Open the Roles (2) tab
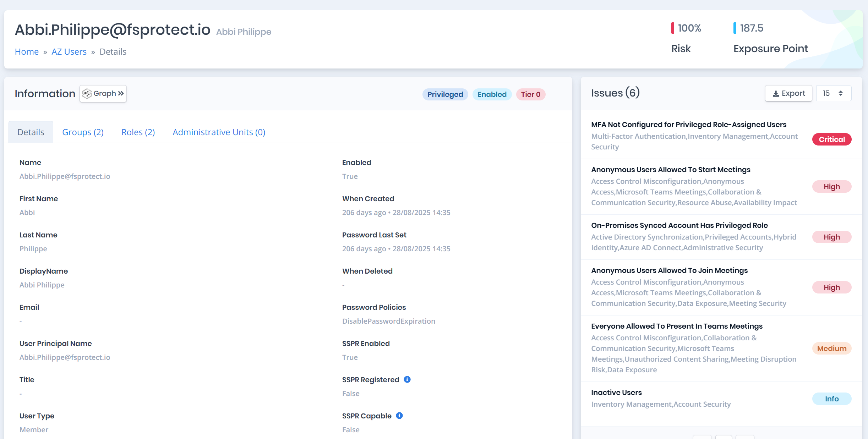 (x=138, y=132)
